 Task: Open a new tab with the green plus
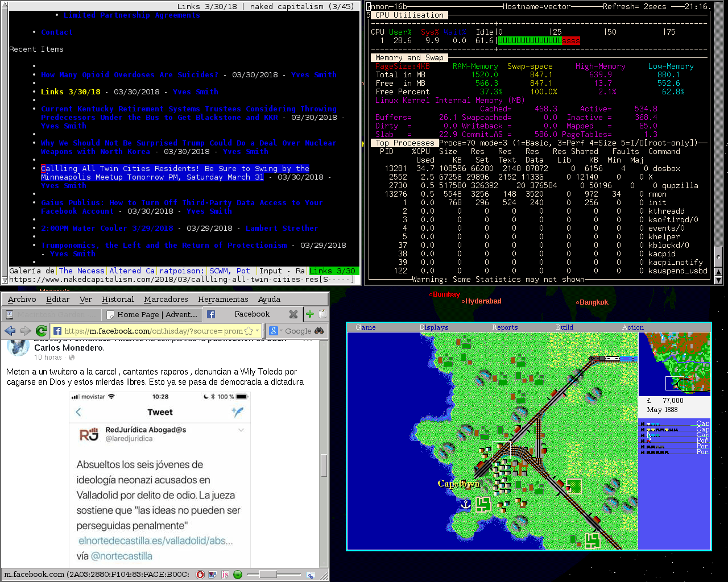pos(309,314)
